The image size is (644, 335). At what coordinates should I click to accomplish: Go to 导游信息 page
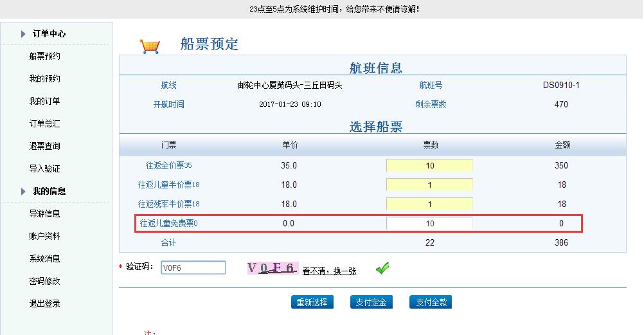(x=45, y=213)
